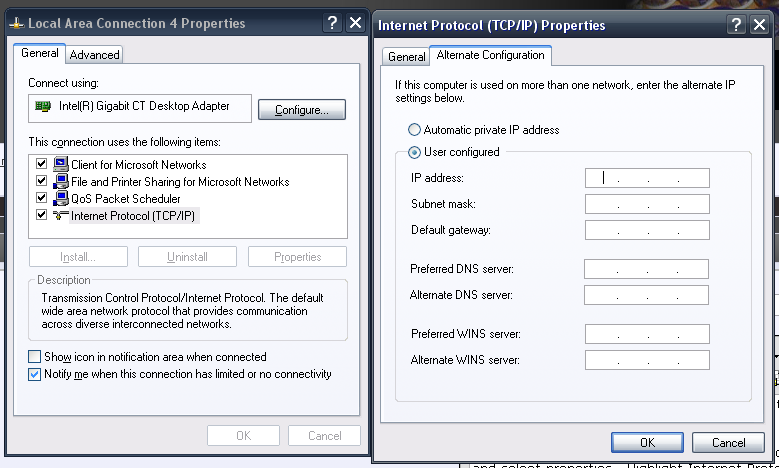This screenshot has width=779, height=468.
Task: Click the Properties button
Action: tap(298, 257)
